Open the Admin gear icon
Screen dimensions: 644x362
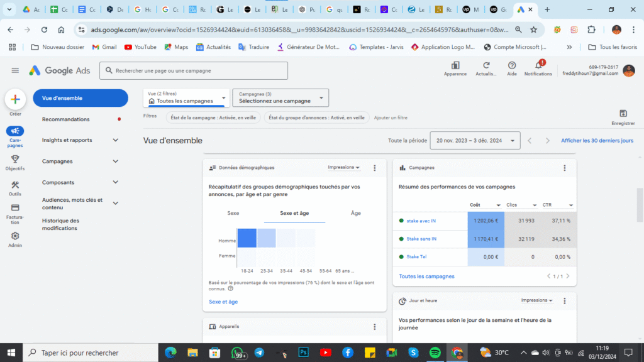14,236
